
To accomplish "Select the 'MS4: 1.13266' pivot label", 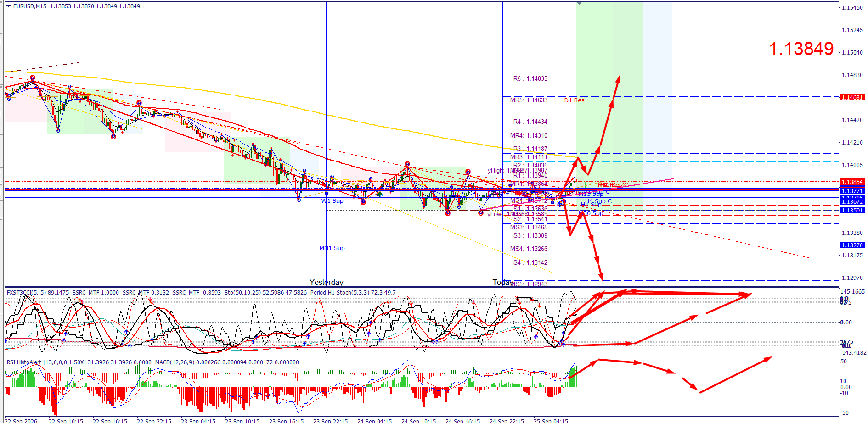I will (x=529, y=249).
